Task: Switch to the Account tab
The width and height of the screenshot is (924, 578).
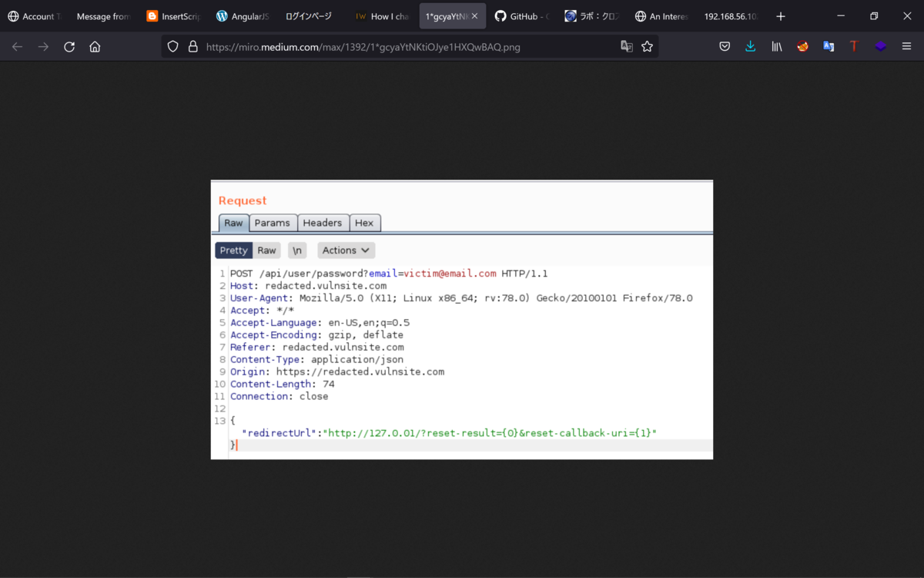Action: (x=35, y=16)
